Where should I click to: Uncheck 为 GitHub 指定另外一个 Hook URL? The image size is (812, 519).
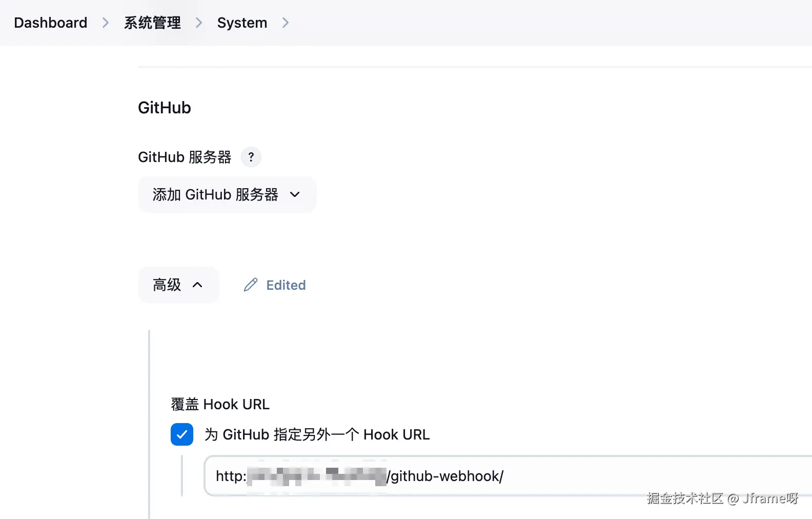[182, 434]
